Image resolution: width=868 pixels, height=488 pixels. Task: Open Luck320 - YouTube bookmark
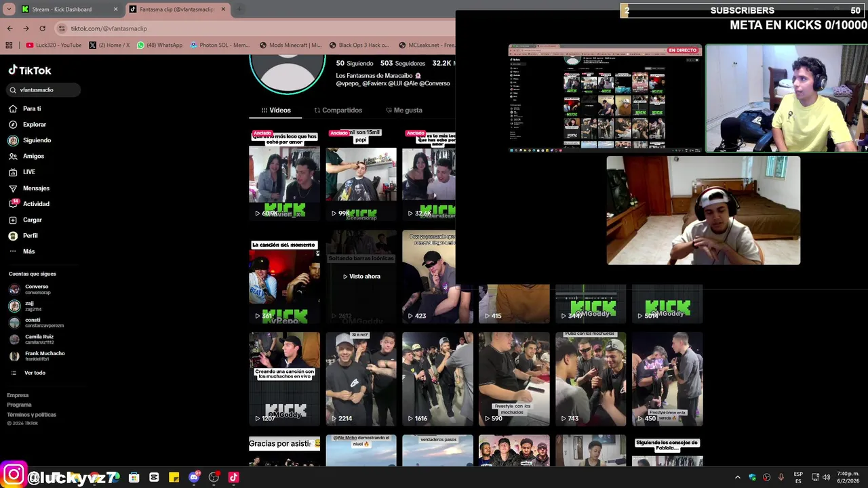[x=54, y=45]
